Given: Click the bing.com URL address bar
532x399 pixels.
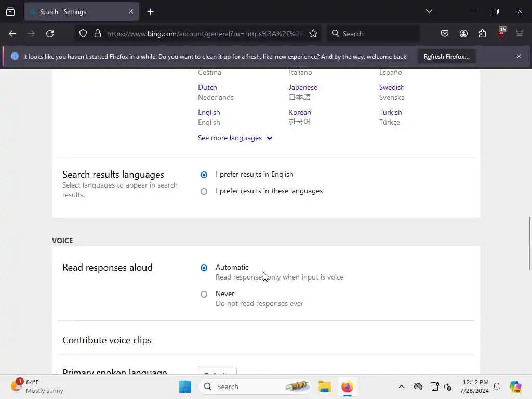Looking at the screenshot, I should click(x=204, y=34).
